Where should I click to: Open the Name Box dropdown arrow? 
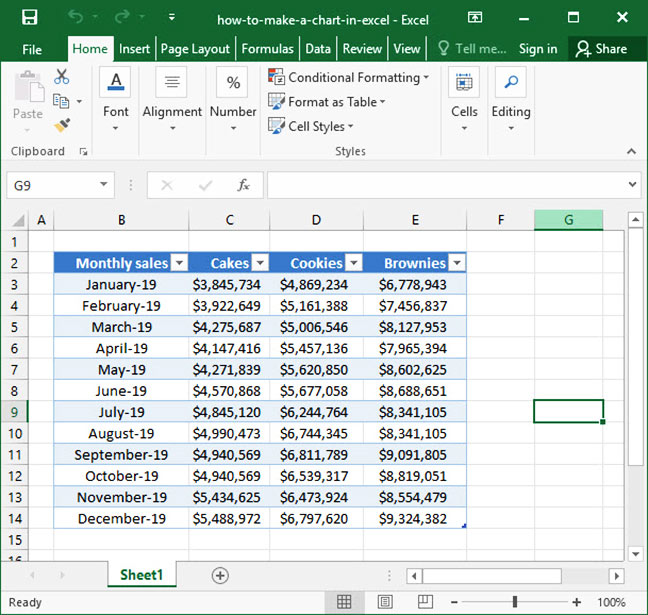tap(105, 185)
